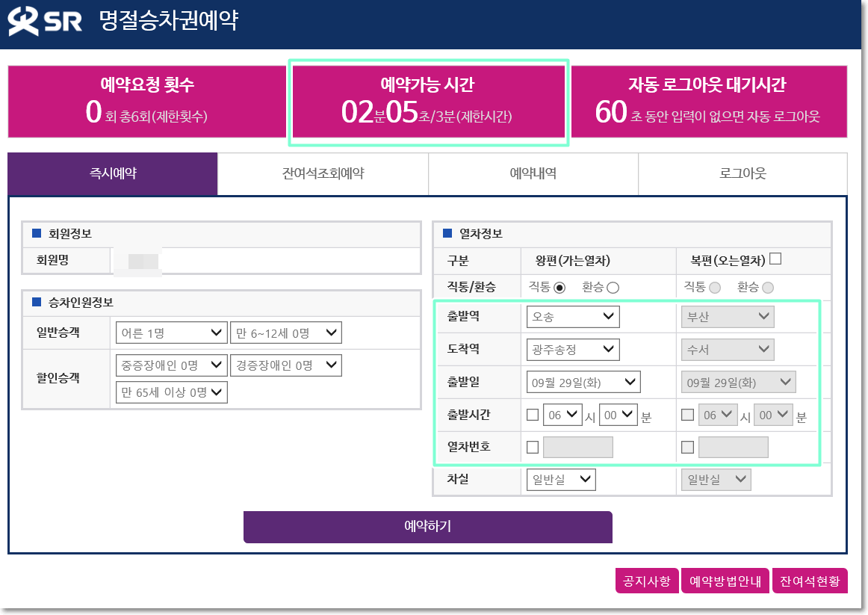Open the 공지사항 button
The image size is (868, 615).
[647, 581]
